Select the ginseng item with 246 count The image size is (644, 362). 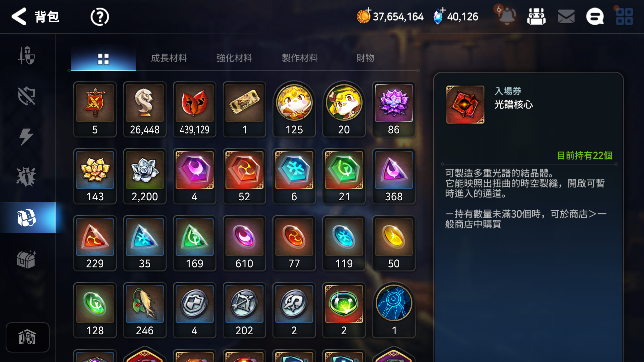pyautogui.click(x=145, y=310)
